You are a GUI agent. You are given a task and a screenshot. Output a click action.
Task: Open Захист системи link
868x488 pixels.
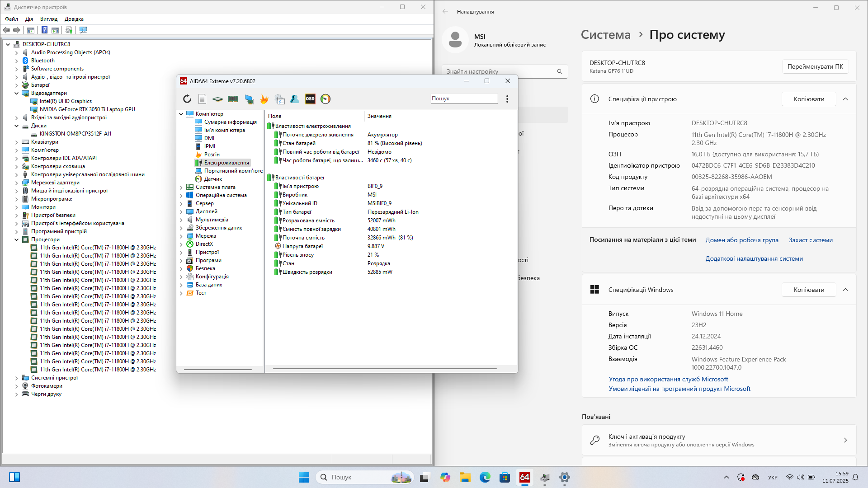[811, 240]
